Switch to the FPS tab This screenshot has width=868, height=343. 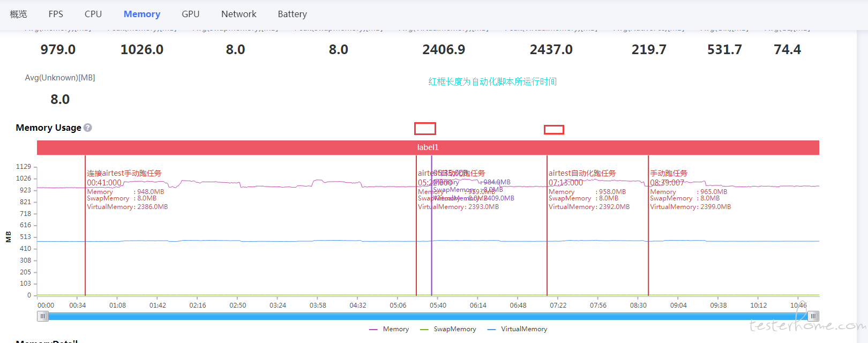[56, 14]
